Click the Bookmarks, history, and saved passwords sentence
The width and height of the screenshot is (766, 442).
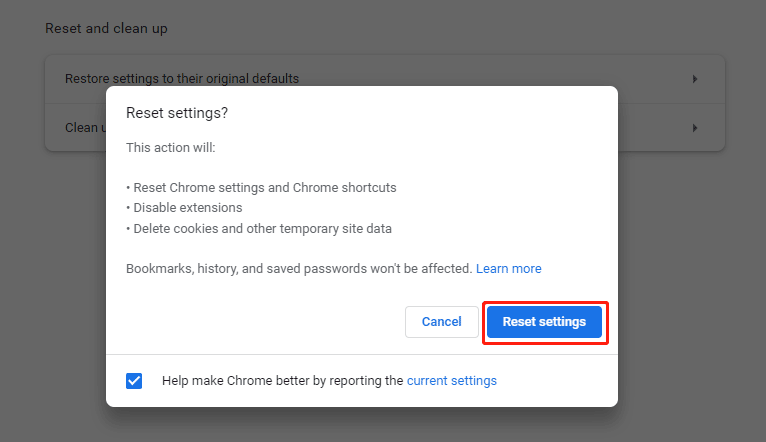pos(298,269)
